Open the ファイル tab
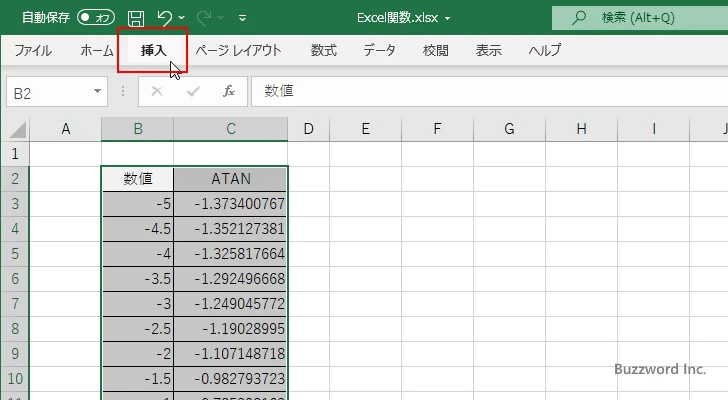Image resolution: width=728 pixels, height=400 pixels. 33,50
